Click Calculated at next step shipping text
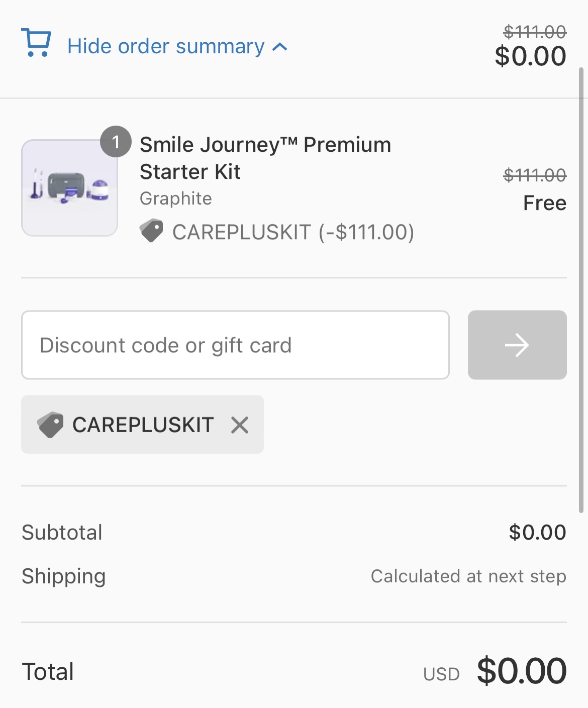 (468, 576)
